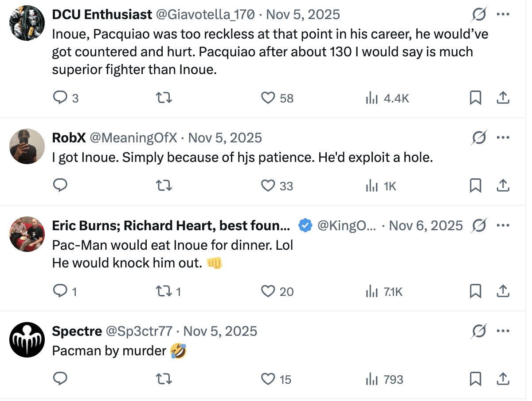Share DCU Enthusiast's tweet
The height and width of the screenshot is (401, 532).
click(503, 97)
